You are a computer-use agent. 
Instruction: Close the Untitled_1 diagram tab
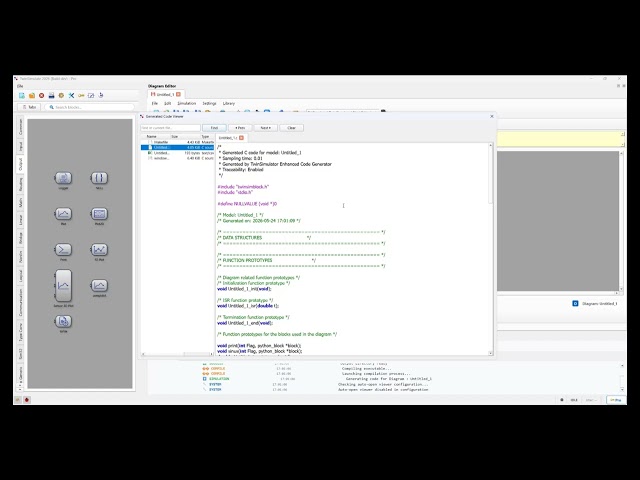(178, 94)
